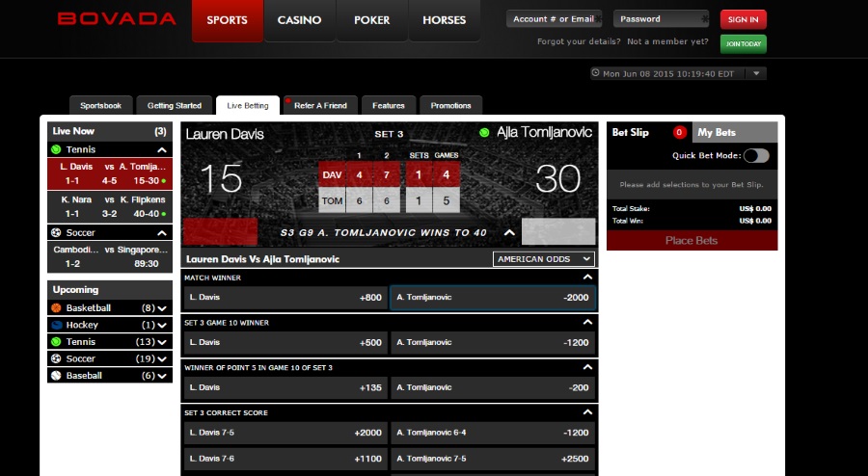Focus the Password field

point(661,19)
